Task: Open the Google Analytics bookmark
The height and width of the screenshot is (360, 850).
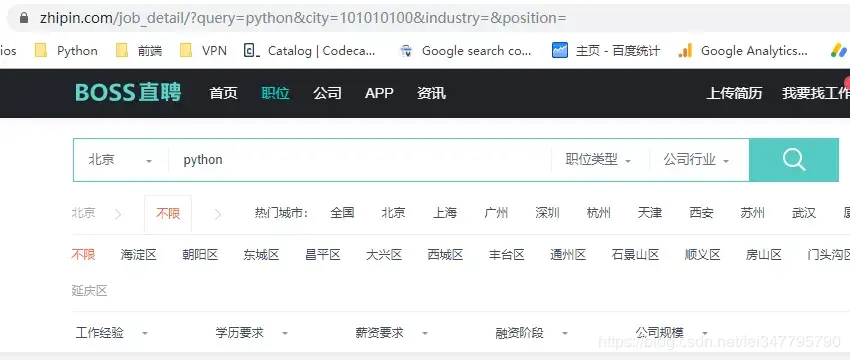Action: point(743,51)
